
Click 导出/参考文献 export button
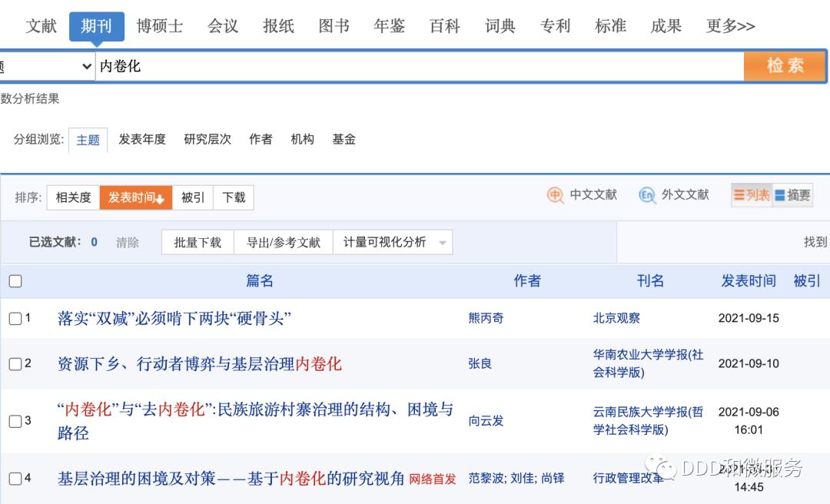283,243
